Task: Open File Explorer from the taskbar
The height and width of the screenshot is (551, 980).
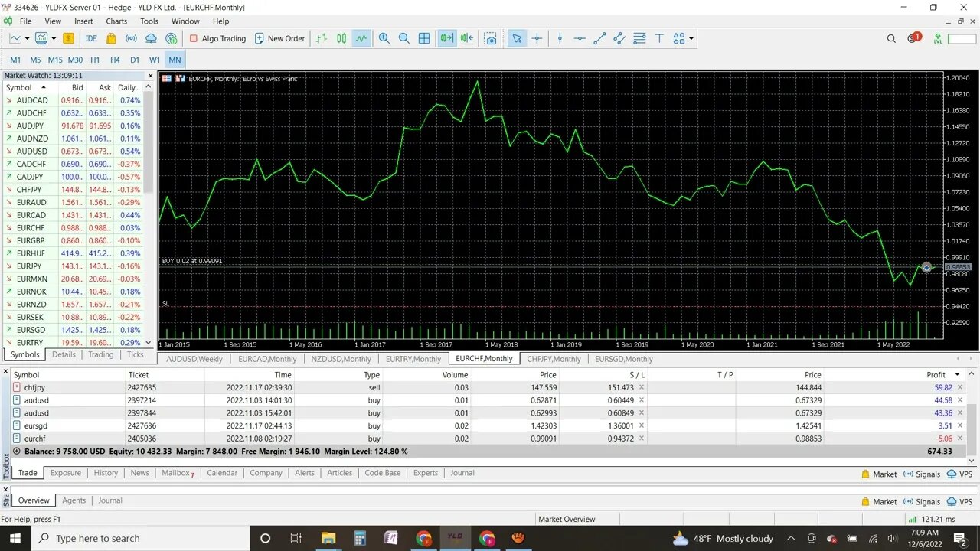Action: (x=328, y=538)
